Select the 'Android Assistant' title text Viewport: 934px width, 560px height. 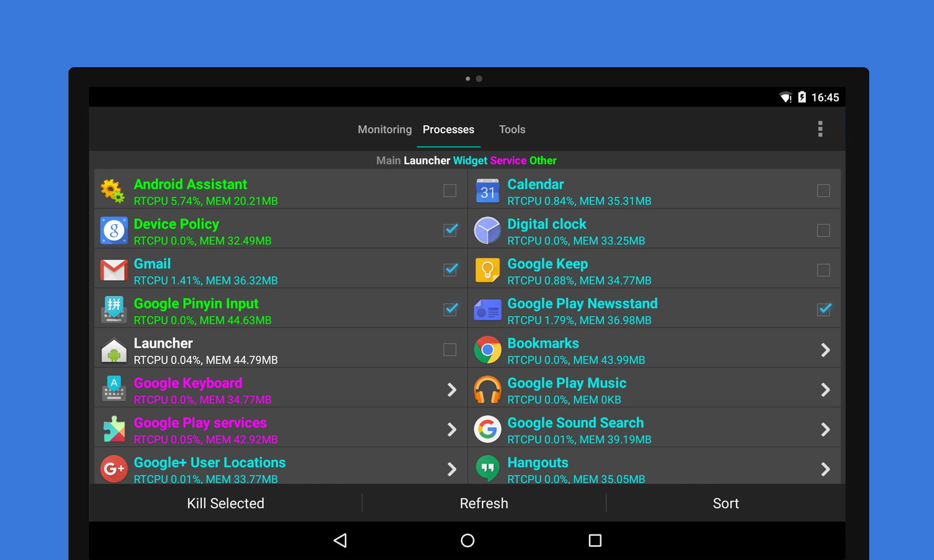pyautogui.click(x=191, y=184)
